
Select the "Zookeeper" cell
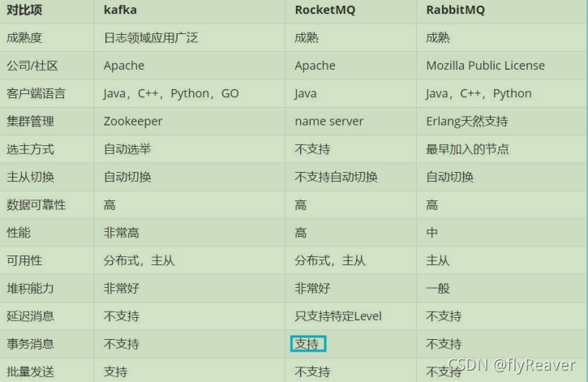click(x=133, y=122)
